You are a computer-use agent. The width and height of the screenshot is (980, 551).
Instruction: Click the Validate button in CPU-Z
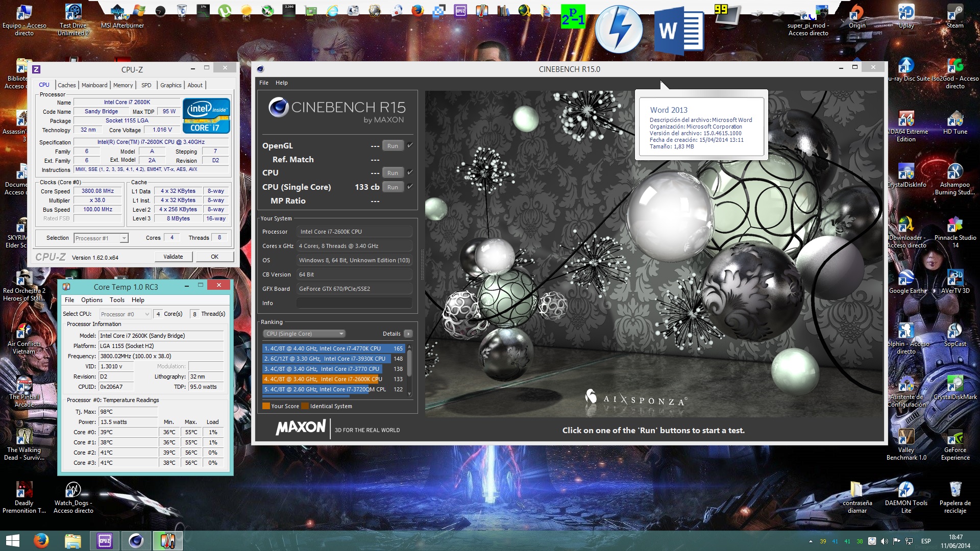(x=173, y=257)
